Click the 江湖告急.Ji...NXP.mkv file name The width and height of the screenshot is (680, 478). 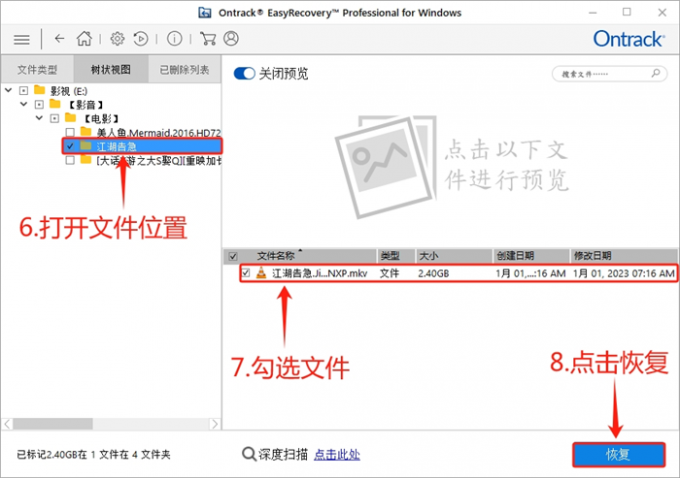pyautogui.click(x=320, y=273)
